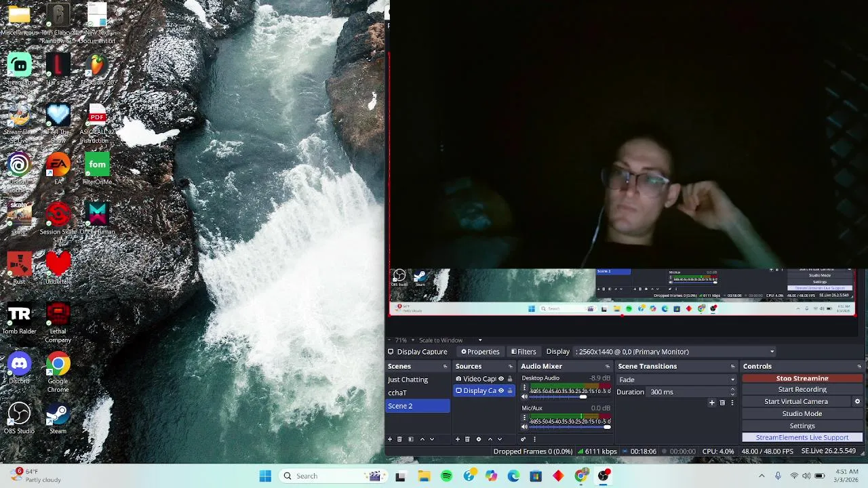This screenshot has height=488, width=868.
Task: Enable Studio Mode
Action: tap(802, 413)
